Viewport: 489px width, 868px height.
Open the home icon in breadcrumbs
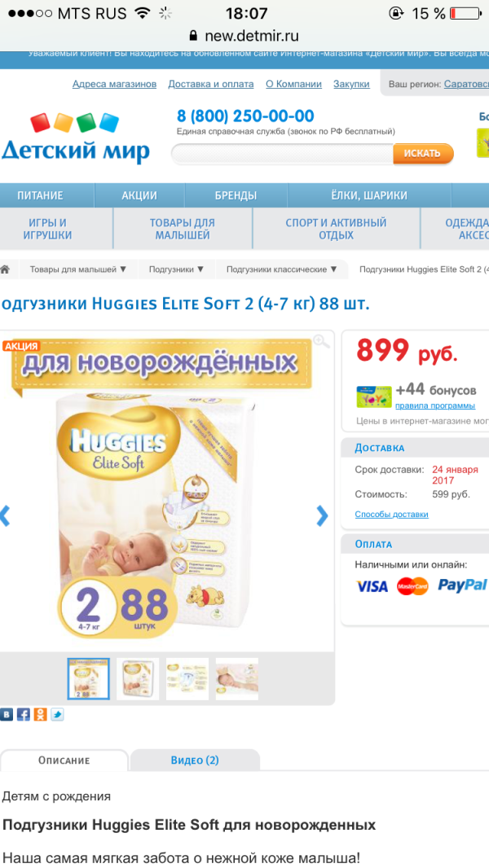point(5,270)
